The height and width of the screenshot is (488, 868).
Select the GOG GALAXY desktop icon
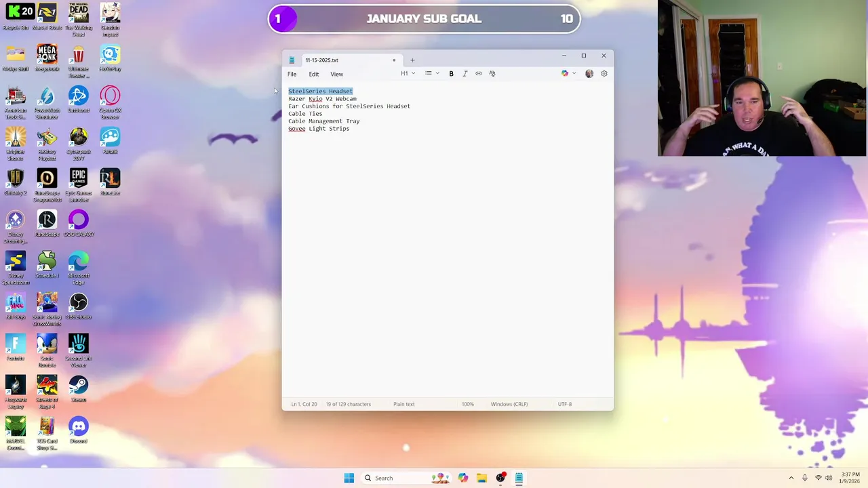79,224
